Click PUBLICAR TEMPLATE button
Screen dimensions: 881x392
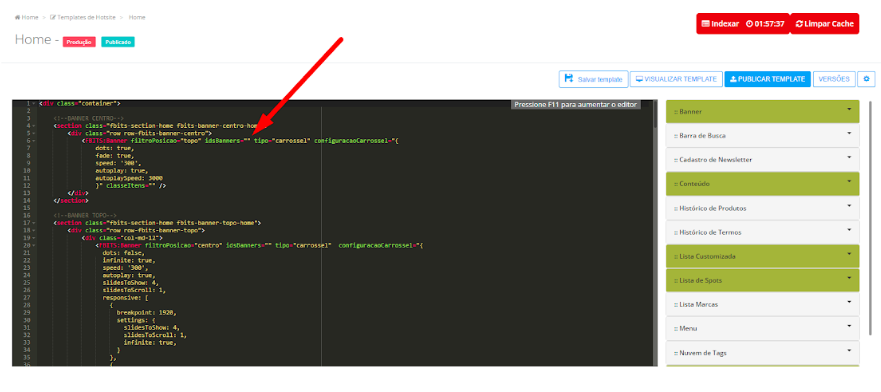[768, 79]
